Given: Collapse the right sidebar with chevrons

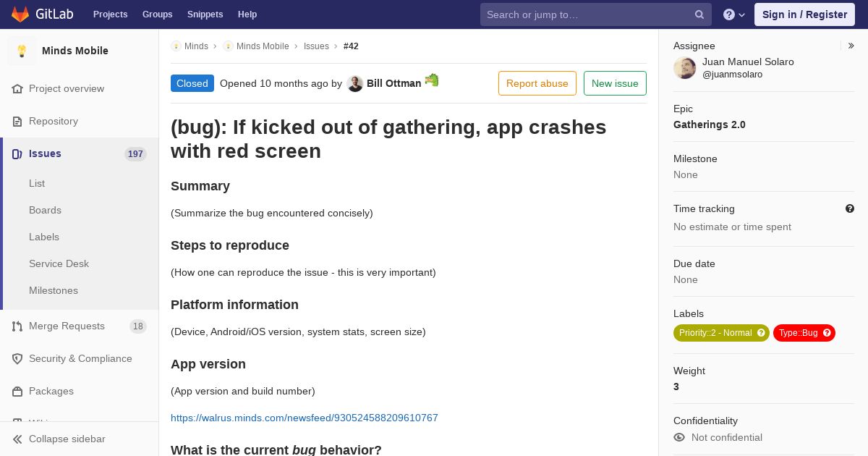Looking at the screenshot, I should 851,46.
